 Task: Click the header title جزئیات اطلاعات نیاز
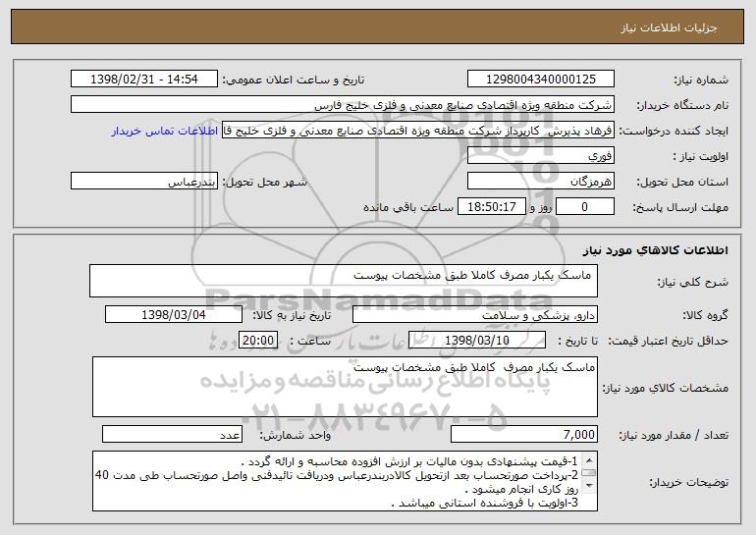[669, 27]
